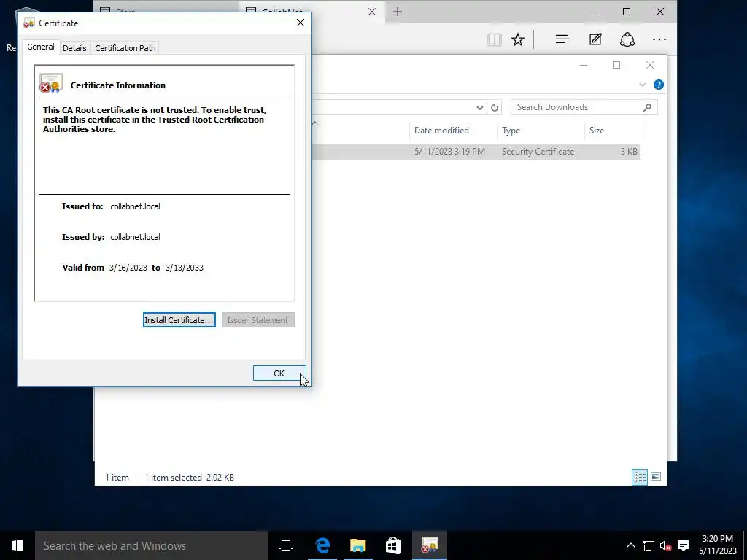Refresh the Downloads folder view
This screenshot has height=560, width=747.
click(495, 108)
